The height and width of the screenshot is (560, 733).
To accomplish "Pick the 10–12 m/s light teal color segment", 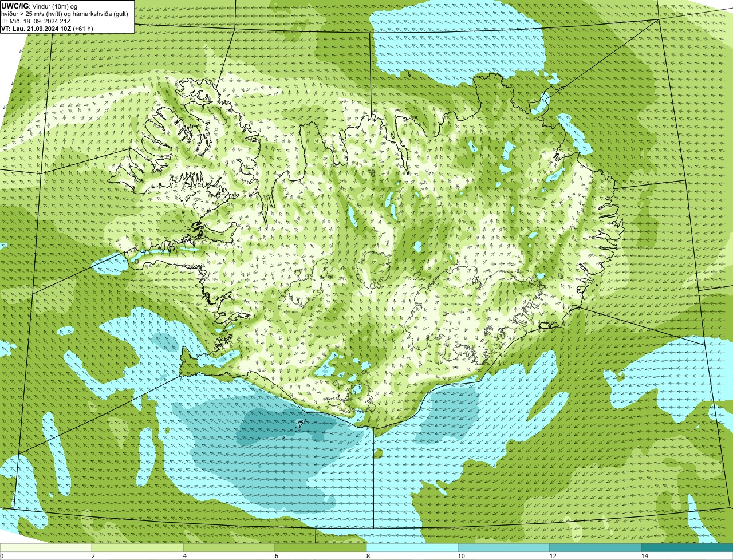I will tap(504, 547).
